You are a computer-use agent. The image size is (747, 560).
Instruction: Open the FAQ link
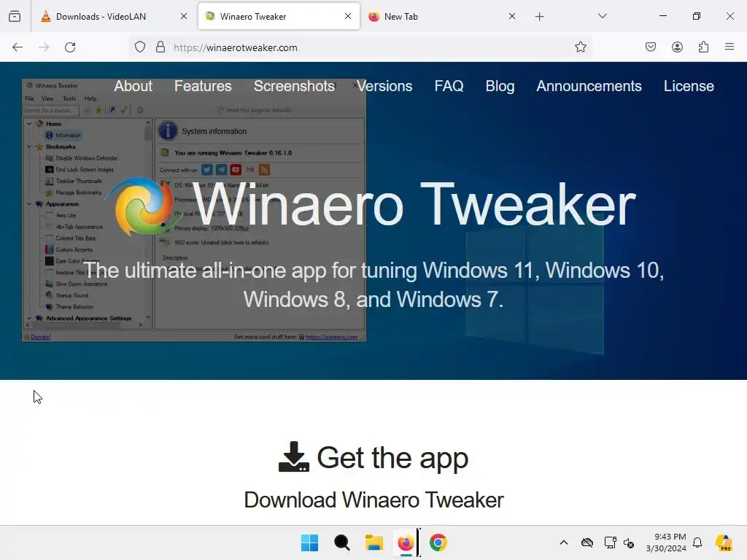click(449, 86)
